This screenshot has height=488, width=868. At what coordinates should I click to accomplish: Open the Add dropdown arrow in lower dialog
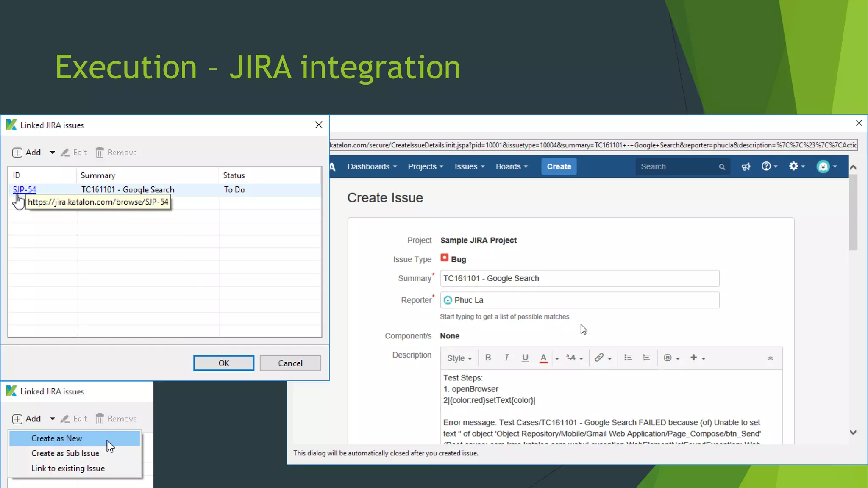point(53,419)
